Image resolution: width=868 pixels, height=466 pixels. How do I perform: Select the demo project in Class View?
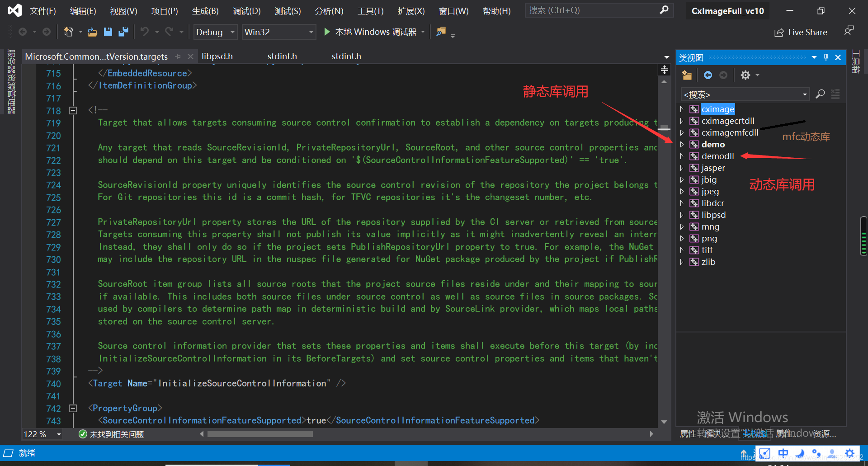tap(713, 144)
